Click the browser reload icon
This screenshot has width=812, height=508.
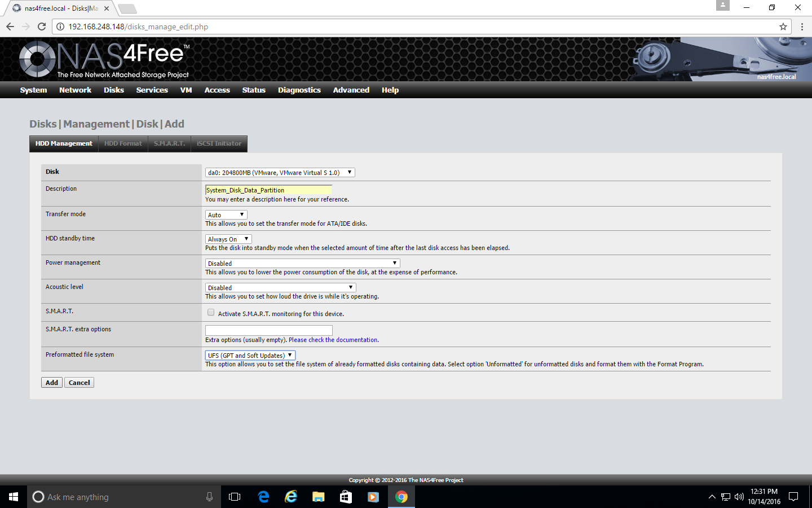click(42, 27)
